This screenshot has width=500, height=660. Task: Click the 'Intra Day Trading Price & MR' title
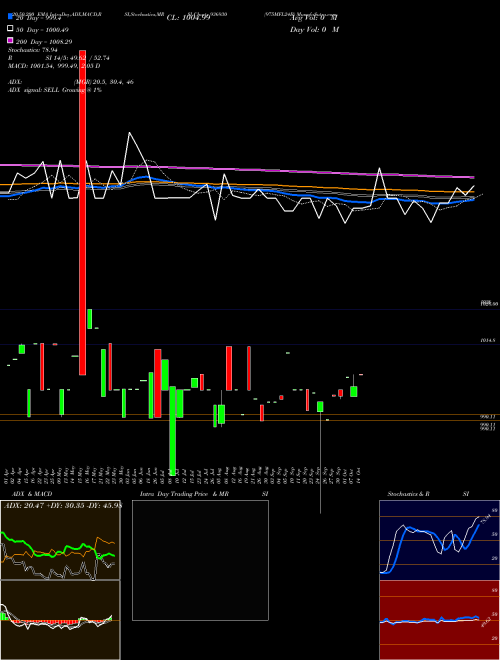[x=184, y=494]
